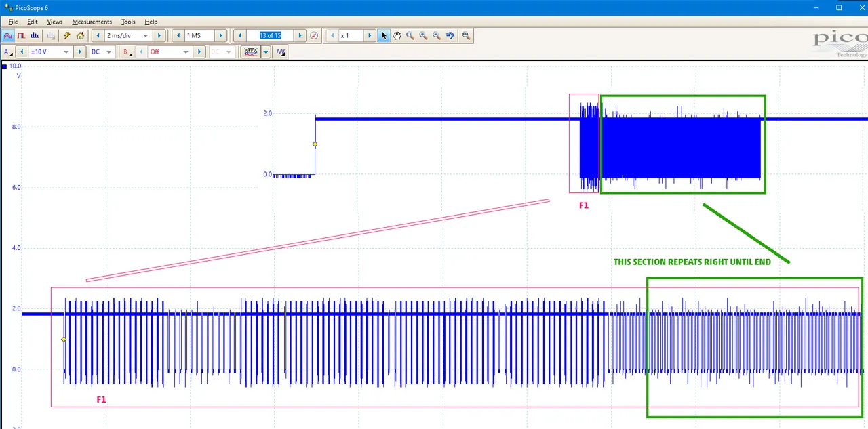Open the Tools menu

pos(128,22)
